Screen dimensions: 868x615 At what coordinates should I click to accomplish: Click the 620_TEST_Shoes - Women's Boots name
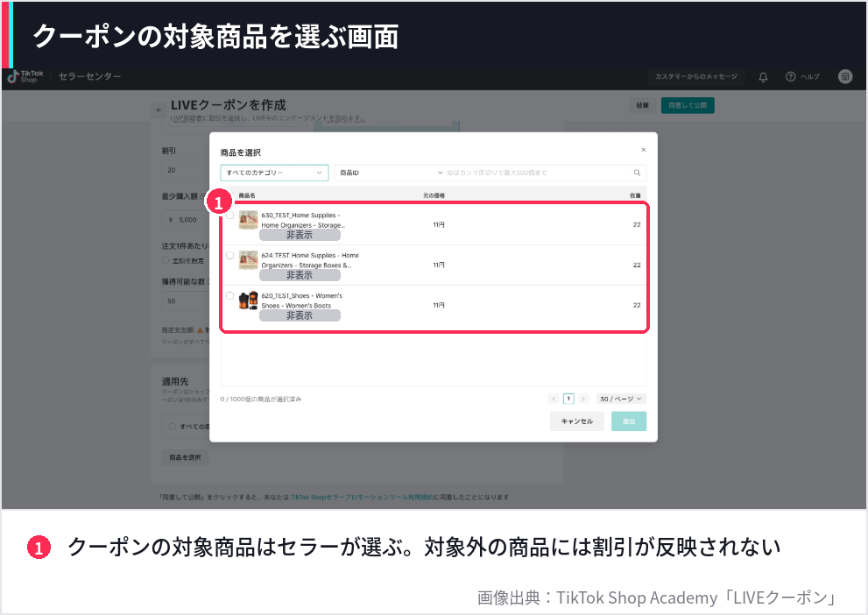(301, 300)
